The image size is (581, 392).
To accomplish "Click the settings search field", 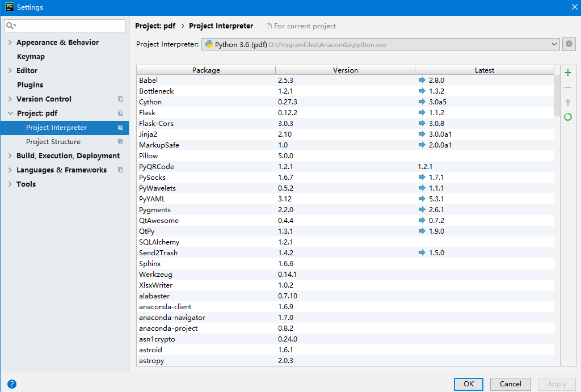I will coord(64,26).
